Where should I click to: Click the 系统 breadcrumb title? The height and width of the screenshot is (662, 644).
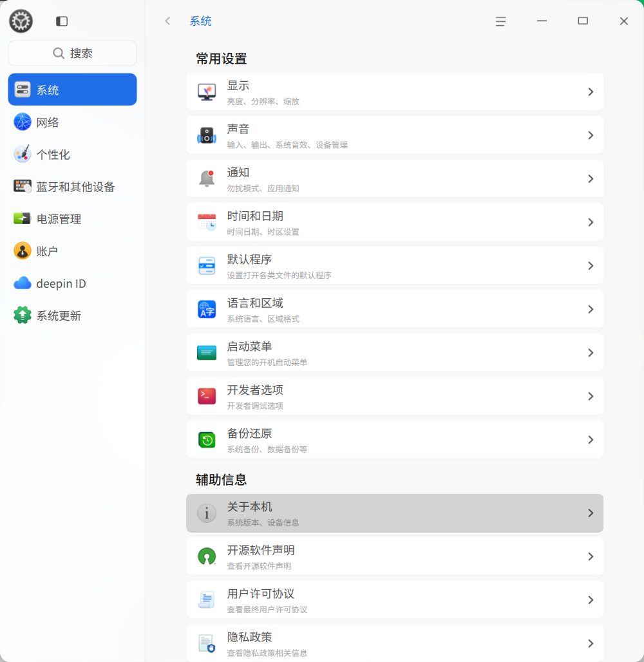200,21
